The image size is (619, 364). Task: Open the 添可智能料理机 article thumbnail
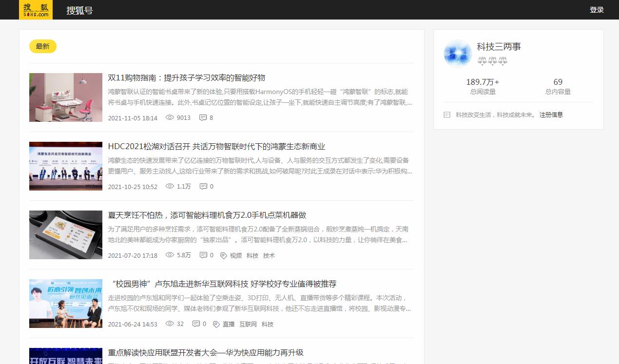(x=66, y=235)
